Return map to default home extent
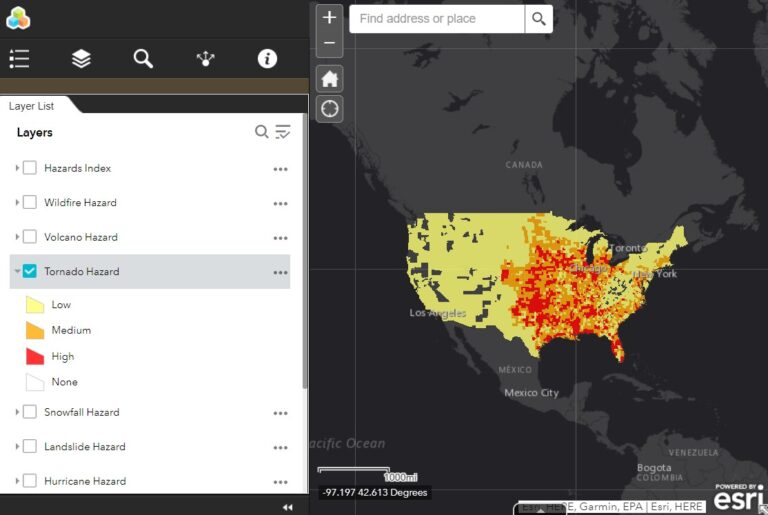This screenshot has width=768, height=515. pos(329,79)
